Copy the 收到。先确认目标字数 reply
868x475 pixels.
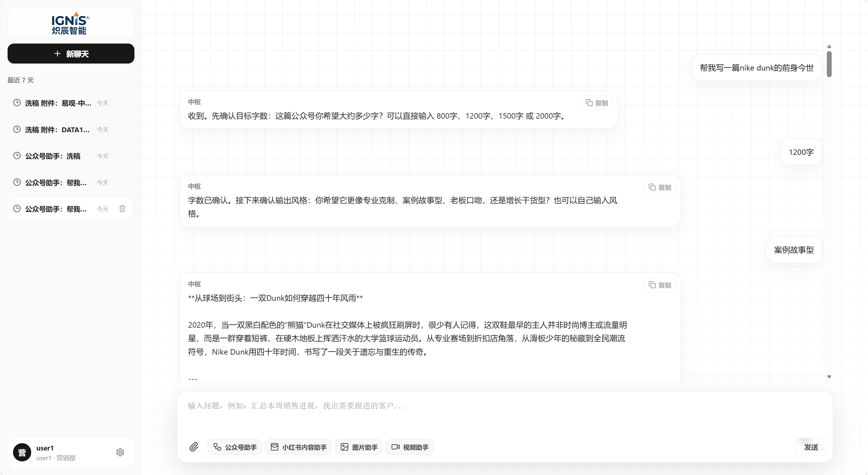(596, 103)
